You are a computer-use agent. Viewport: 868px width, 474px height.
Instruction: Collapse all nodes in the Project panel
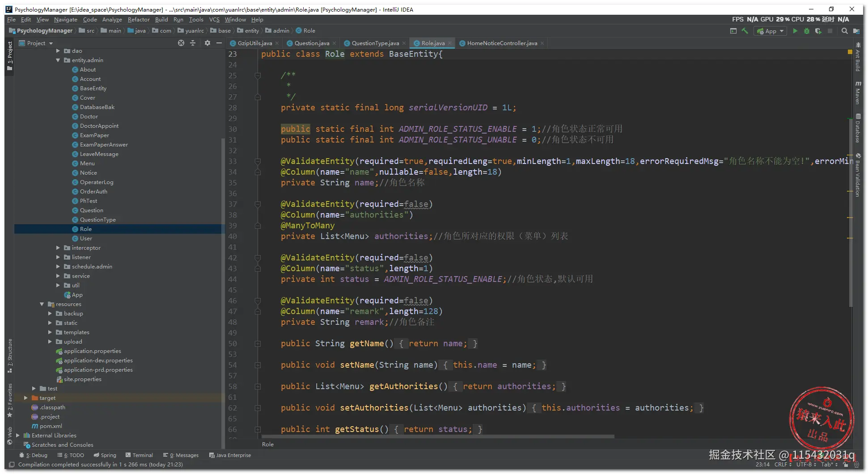[193, 43]
